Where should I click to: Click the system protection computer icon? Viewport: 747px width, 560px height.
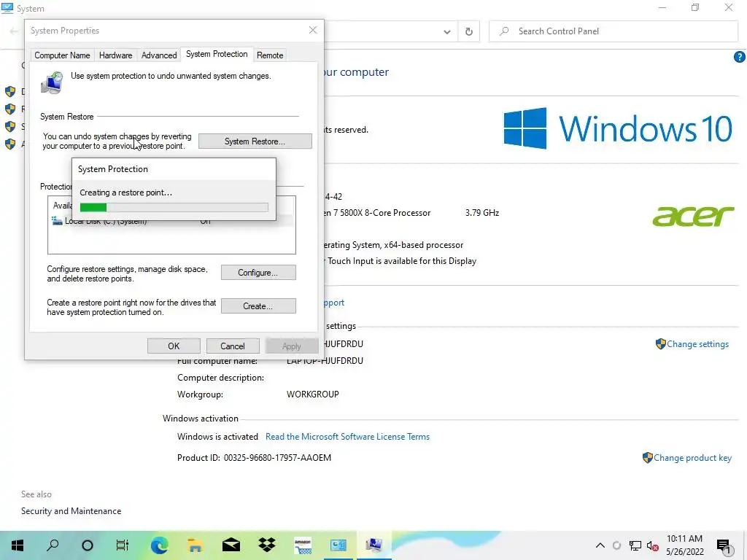tap(52, 82)
